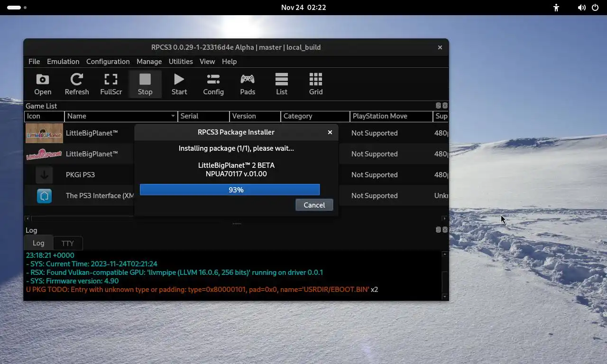This screenshot has width=607, height=364.
Task: Click the Refresh game list icon
Action: 77,84
